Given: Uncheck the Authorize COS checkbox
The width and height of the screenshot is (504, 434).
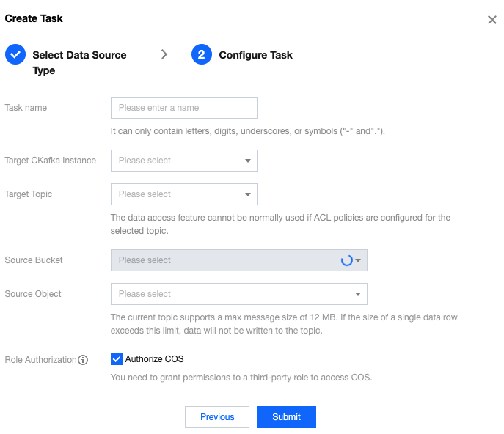Looking at the screenshot, I should (116, 359).
